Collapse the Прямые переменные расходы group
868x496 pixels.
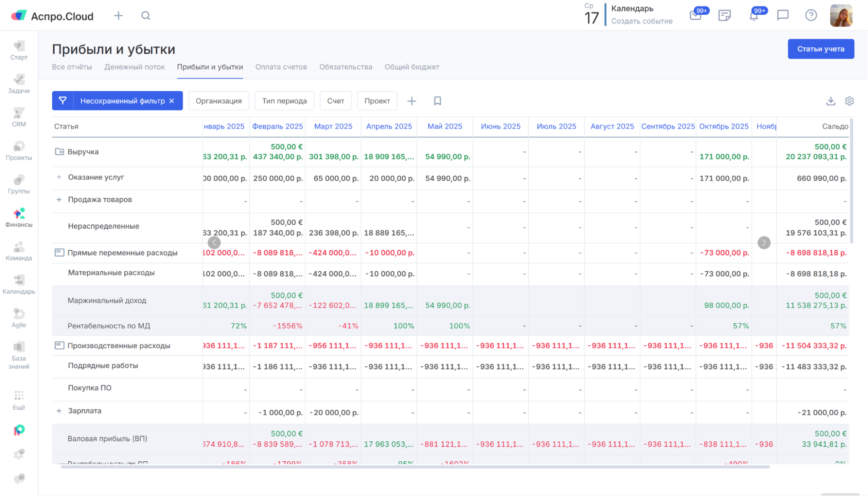[59, 253]
